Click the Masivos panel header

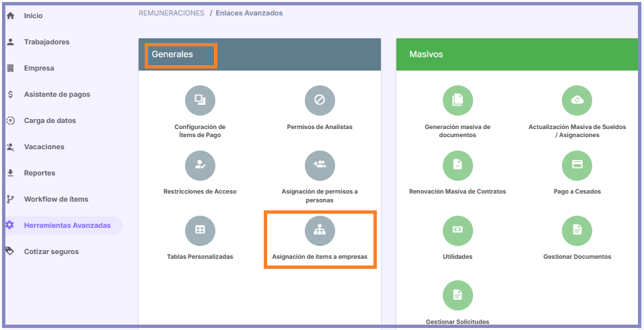point(517,54)
